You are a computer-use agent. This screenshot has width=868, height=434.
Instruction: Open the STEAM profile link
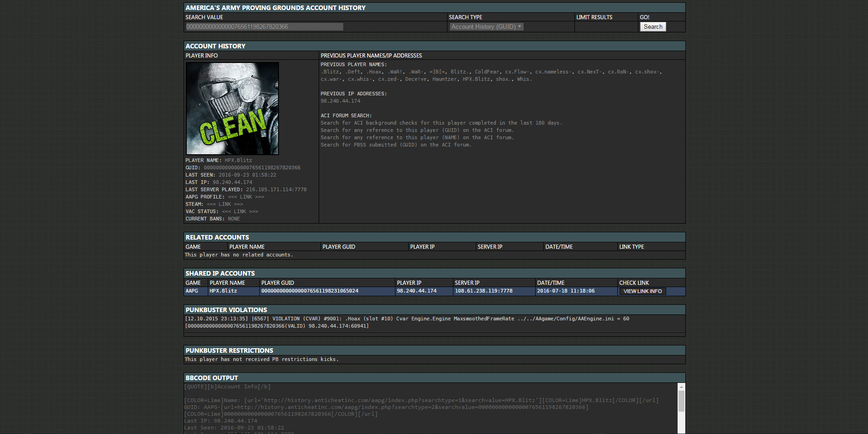(225, 204)
